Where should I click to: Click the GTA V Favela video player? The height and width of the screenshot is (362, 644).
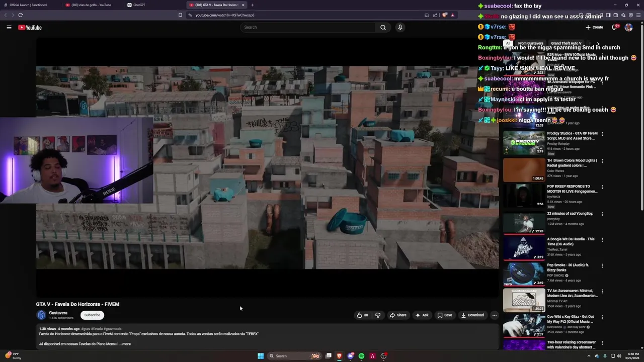tap(267, 167)
